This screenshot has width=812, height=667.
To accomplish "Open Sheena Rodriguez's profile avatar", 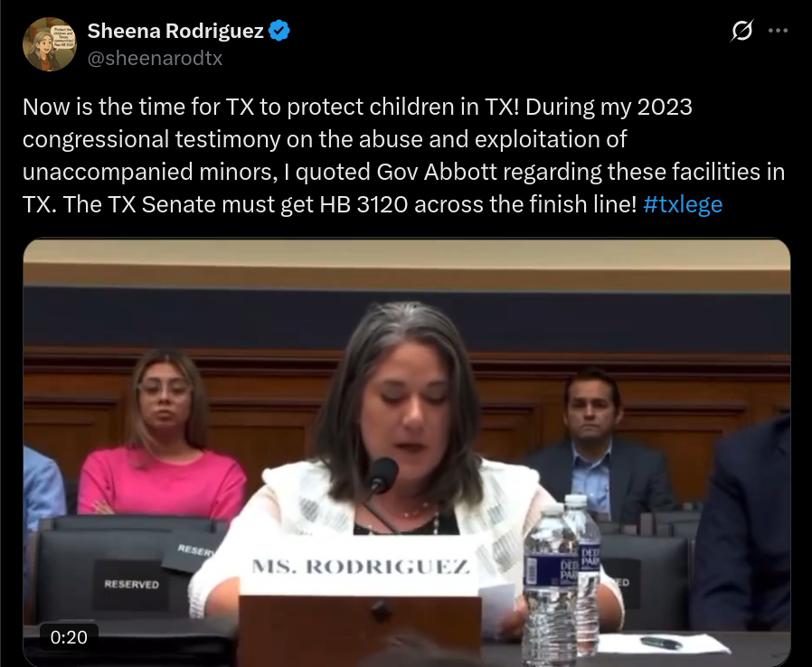I will tap(50, 44).
